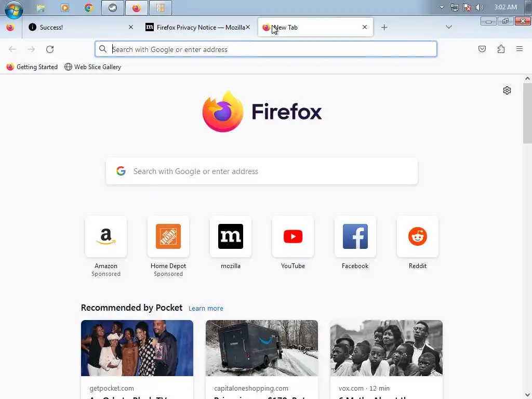Click the scrollbar up arrow
Screen dimensions: 532x399
[x=527, y=78]
